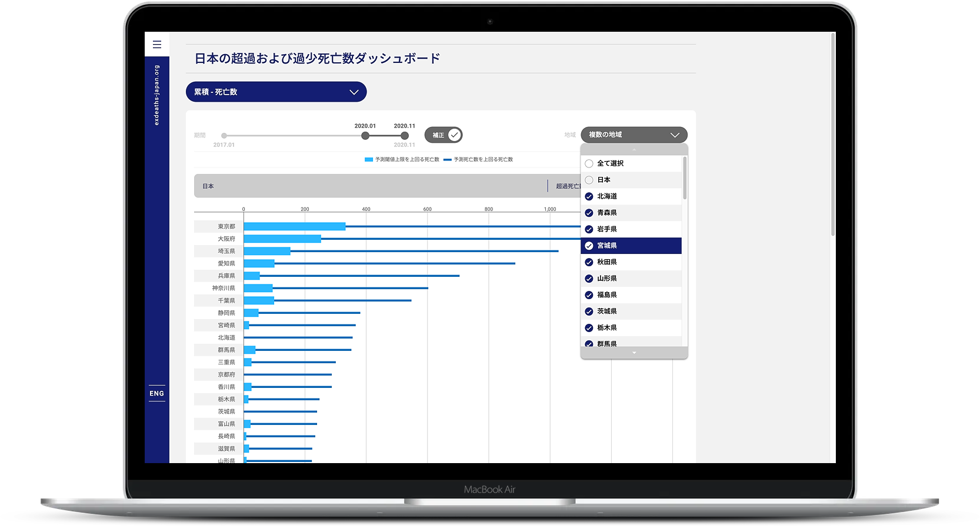Viewport: 980px width, 526px height.
Task: Select the 全て選択 radio option
Action: click(589, 163)
